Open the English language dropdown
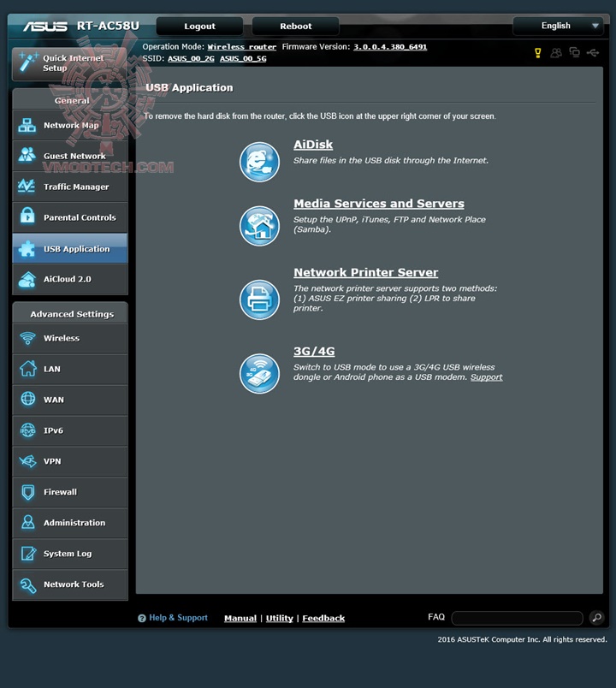 [558, 26]
